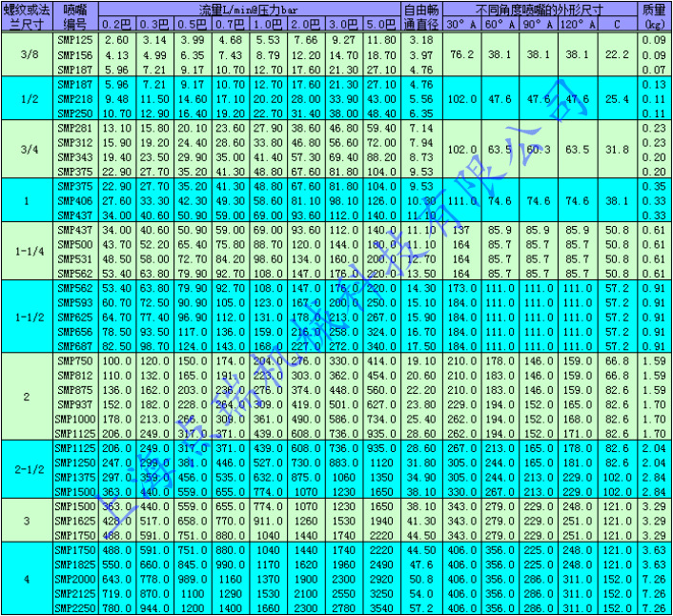Select nozzle number SMP2125

coord(75,594)
